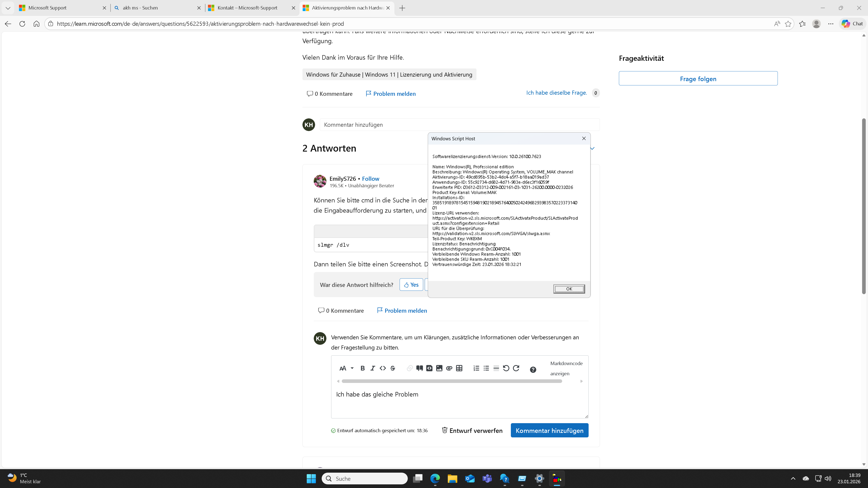Screen dimensions: 868x488
Task: Open the text size AA dropdown
Action: [346, 368]
